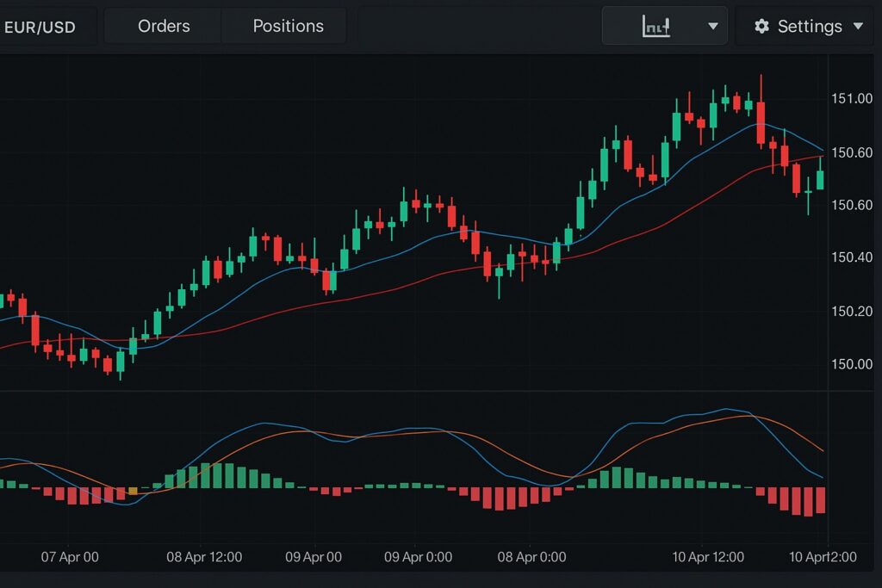Click the rightmost green candlestick
Screen dimensions: 882x588
820,179
